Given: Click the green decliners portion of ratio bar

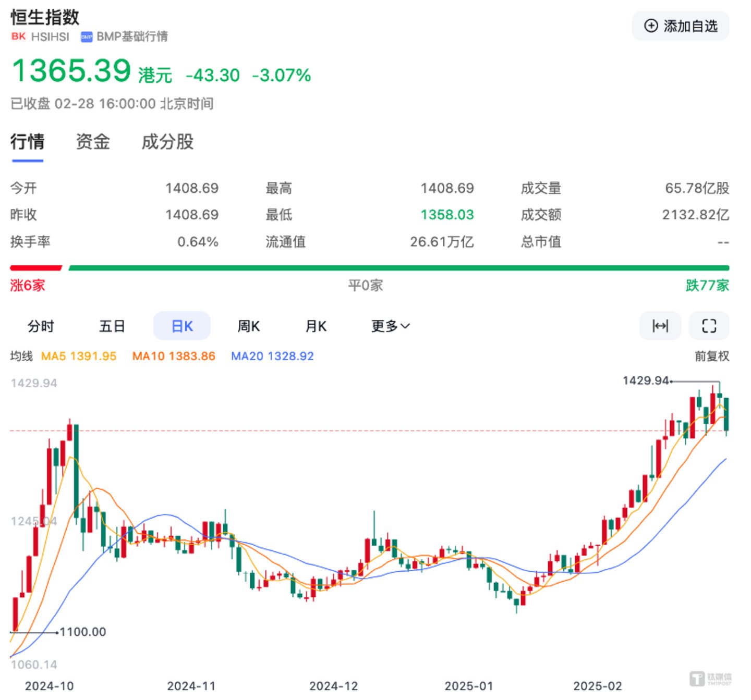Looking at the screenshot, I should (x=398, y=268).
